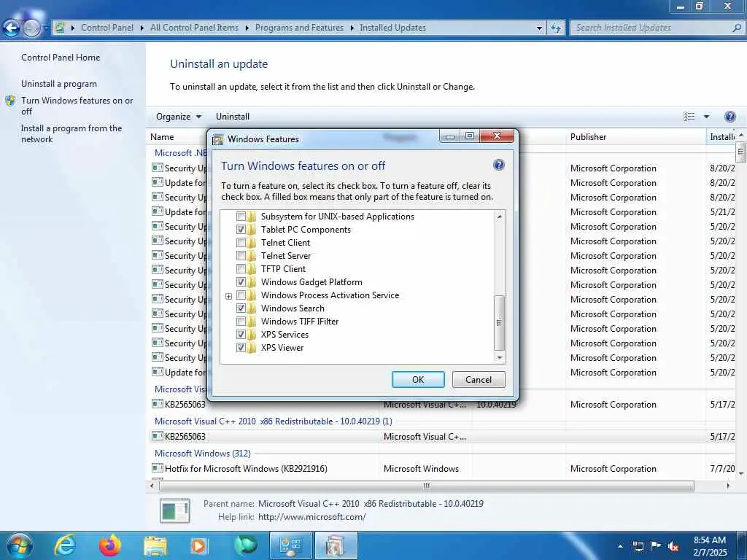Enable Windows TIFF IFilter checkbox

[241, 322]
